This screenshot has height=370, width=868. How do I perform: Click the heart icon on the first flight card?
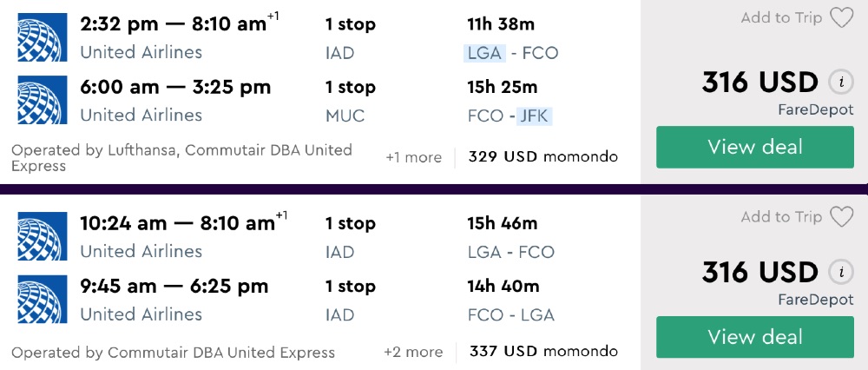pyautogui.click(x=841, y=17)
